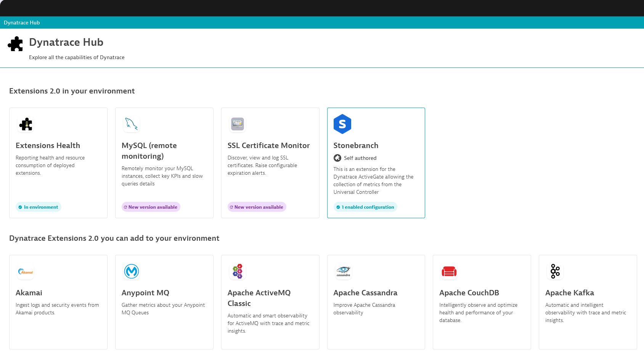
Task: Click the Stonebranch description text
Action: point(374,180)
